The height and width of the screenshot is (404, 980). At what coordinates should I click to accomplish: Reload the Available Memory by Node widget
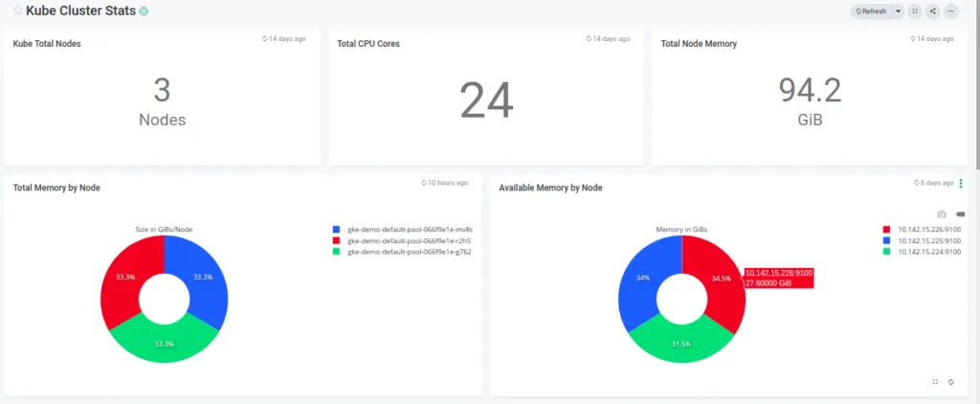951,382
